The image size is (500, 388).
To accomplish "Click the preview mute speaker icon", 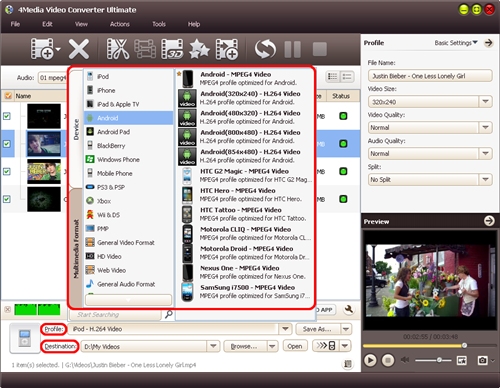I will (x=405, y=360).
